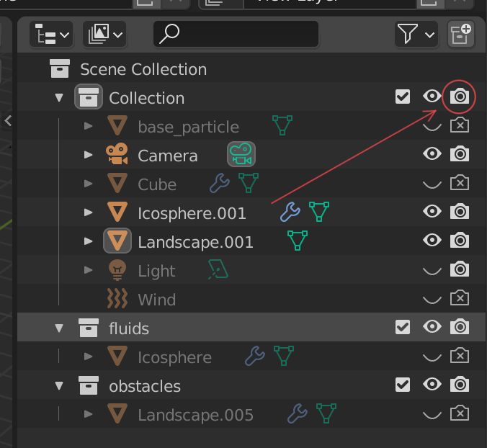Viewport: 487px width, 448px height.
Task: Click the orange Camera object icon
Action: (x=117, y=153)
